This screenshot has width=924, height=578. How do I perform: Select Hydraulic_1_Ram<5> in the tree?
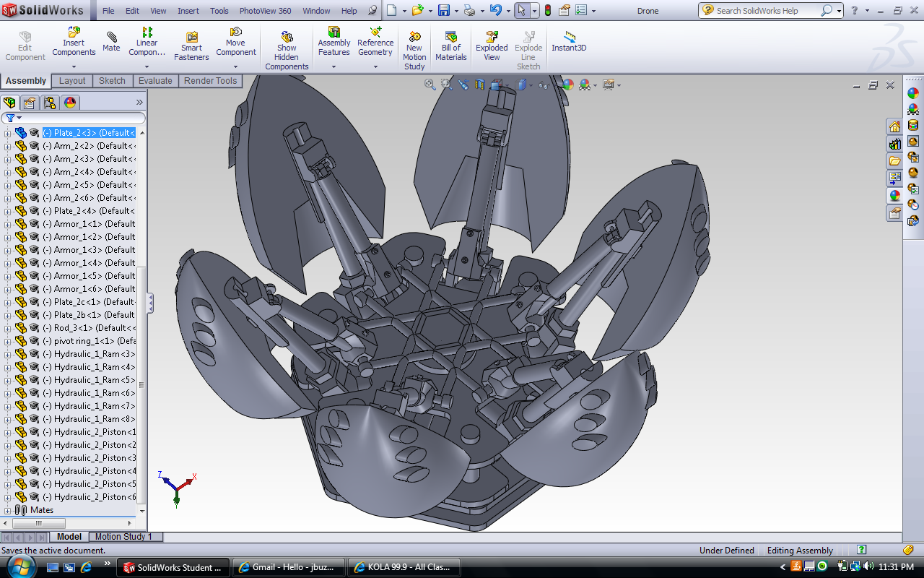click(89, 380)
